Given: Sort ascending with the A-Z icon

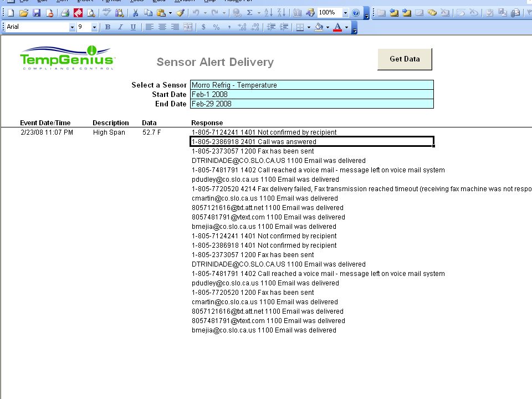Looking at the screenshot, I should tap(268, 13).
